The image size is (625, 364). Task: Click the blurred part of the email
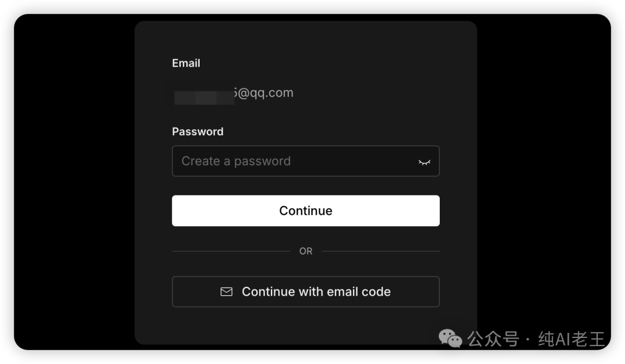point(204,97)
